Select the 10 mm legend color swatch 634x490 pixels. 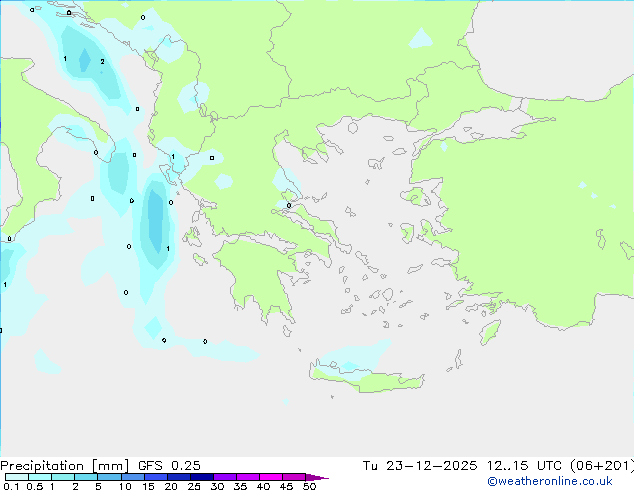[132, 477]
